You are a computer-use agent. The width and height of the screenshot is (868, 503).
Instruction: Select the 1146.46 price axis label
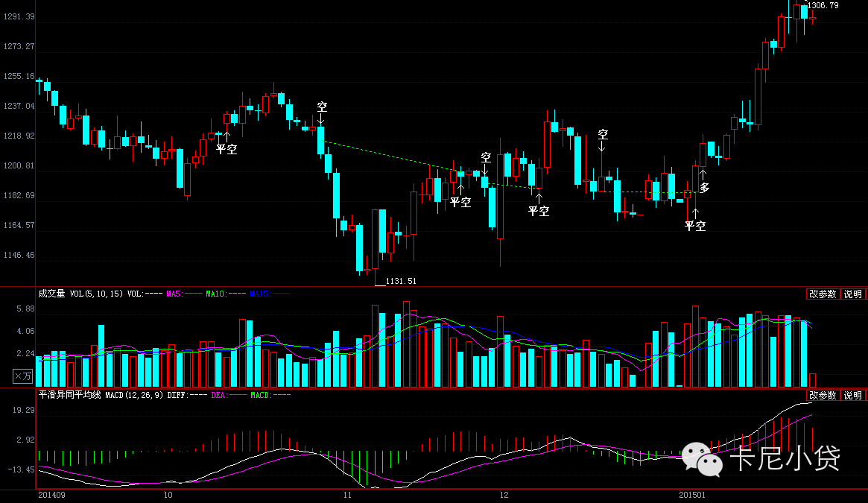(19, 256)
